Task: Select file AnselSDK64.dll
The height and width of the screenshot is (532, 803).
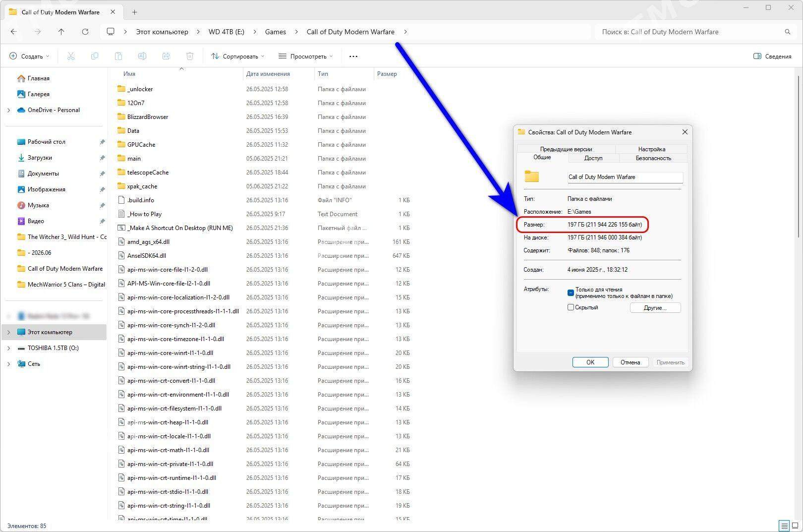Action: tap(146, 255)
